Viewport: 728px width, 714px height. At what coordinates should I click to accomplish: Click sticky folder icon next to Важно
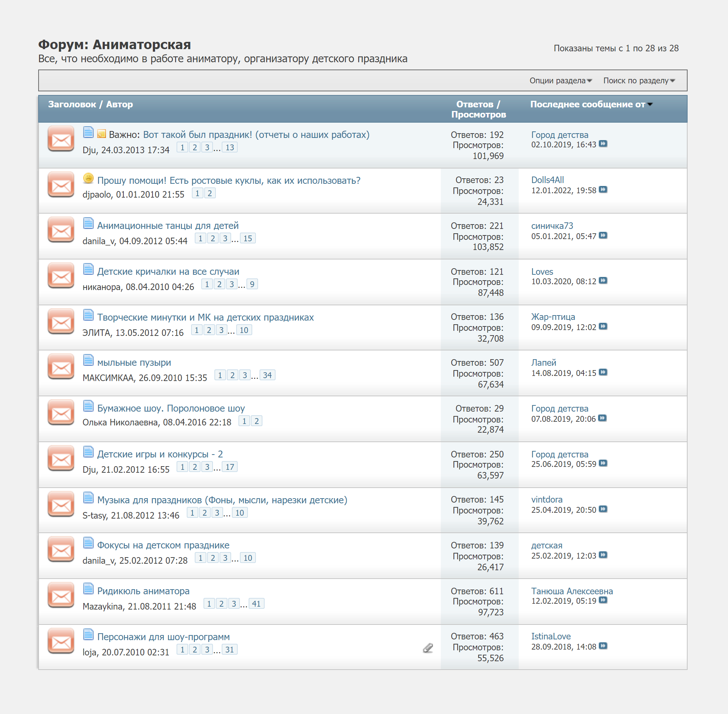click(101, 134)
